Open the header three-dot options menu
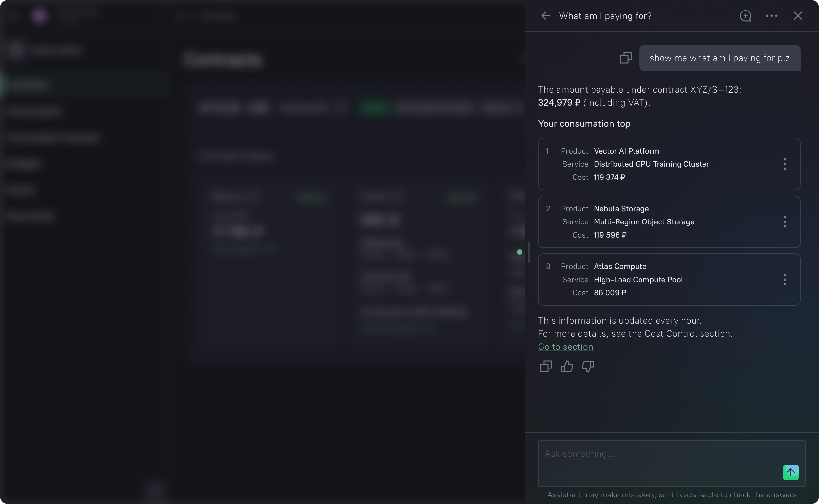Viewport: 819px width, 504px height. tap(771, 16)
